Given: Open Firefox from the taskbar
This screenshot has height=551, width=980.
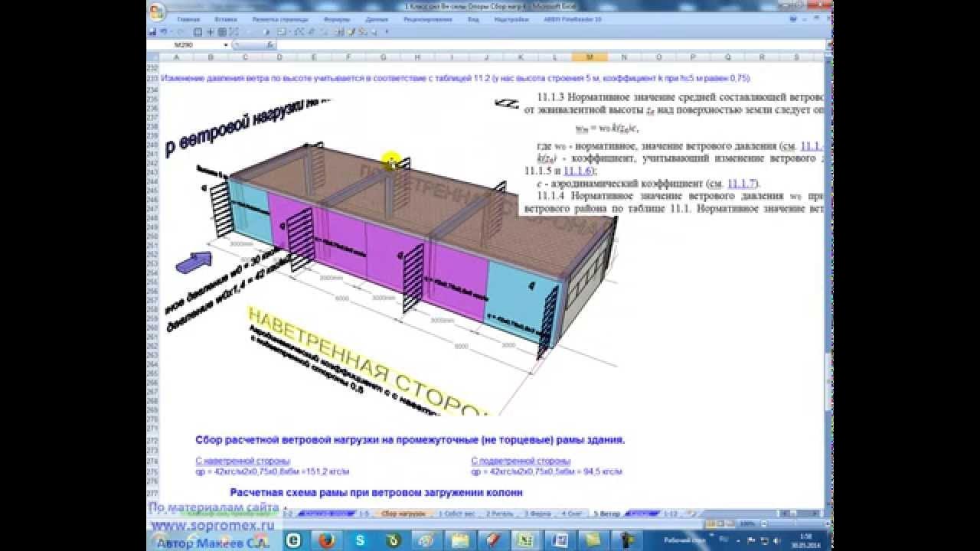Looking at the screenshot, I should 328,540.
